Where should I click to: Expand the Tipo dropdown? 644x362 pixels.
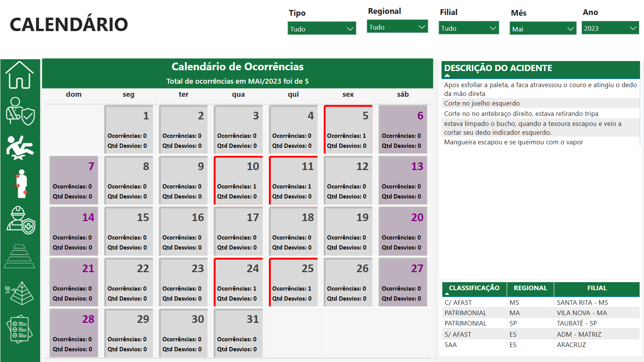tap(322, 28)
